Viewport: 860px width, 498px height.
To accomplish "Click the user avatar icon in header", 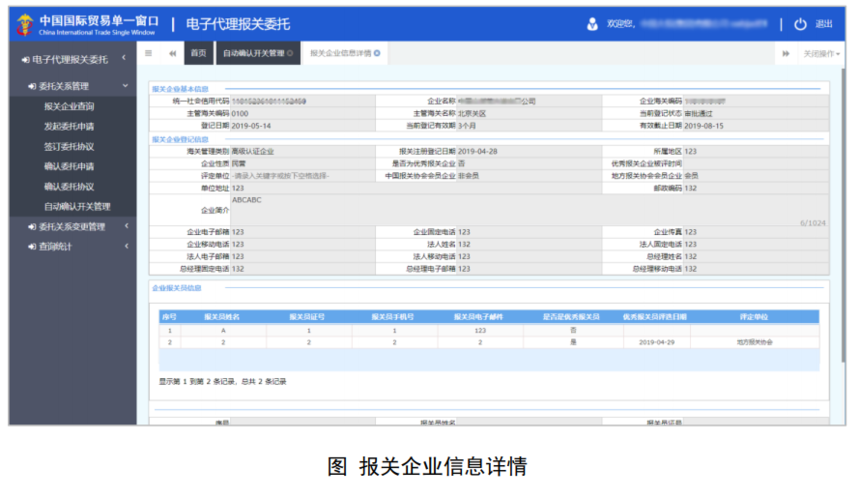I will (592, 24).
